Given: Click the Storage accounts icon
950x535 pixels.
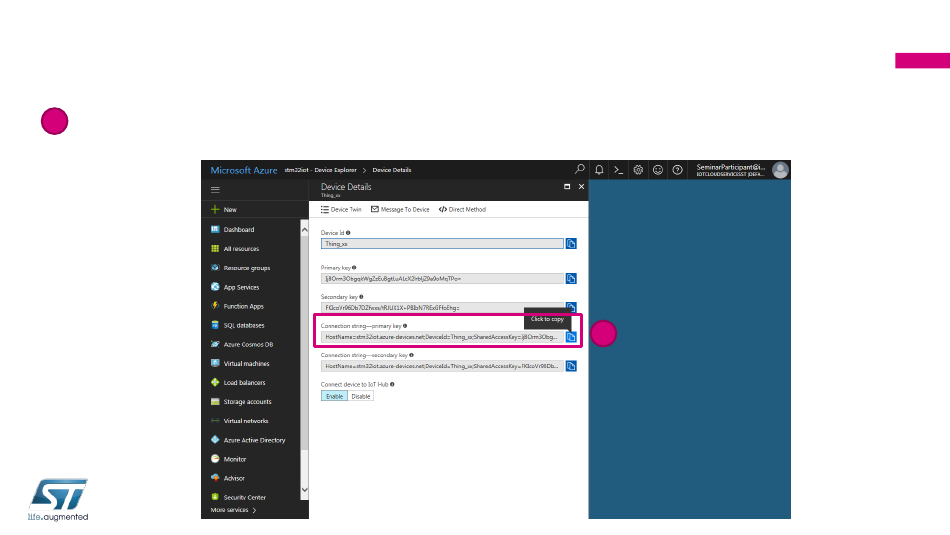Looking at the screenshot, I should coord(215,401).
